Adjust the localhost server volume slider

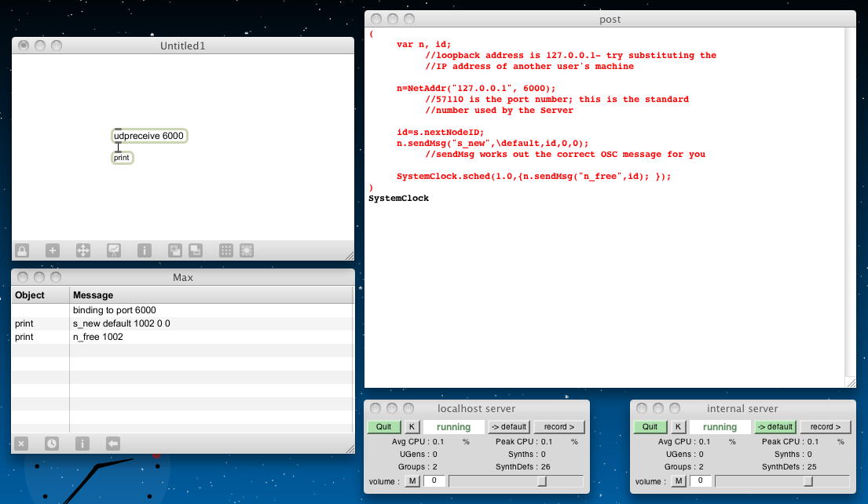coord(541,480)
